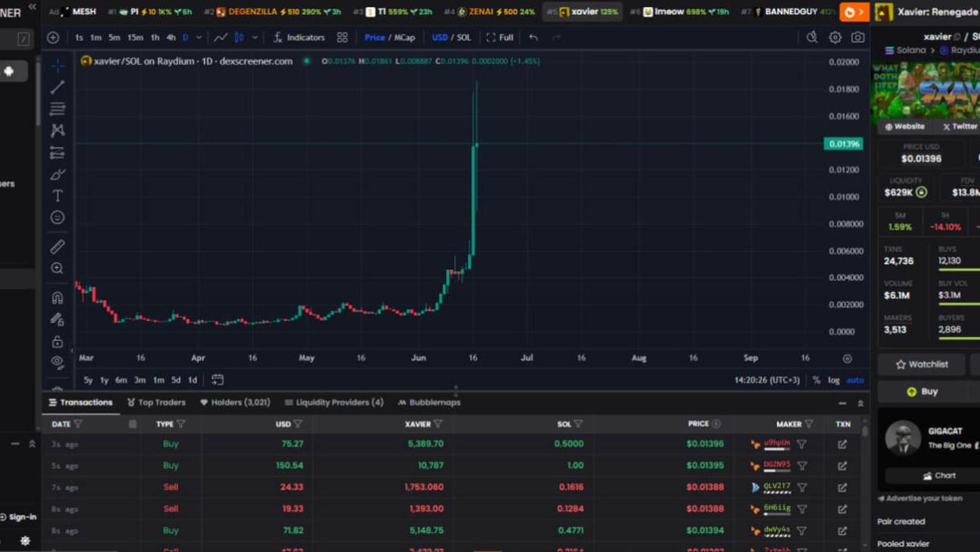Select the ruler measure tool
The width and height of the screenshot is (980, 552).
(57, 247)
